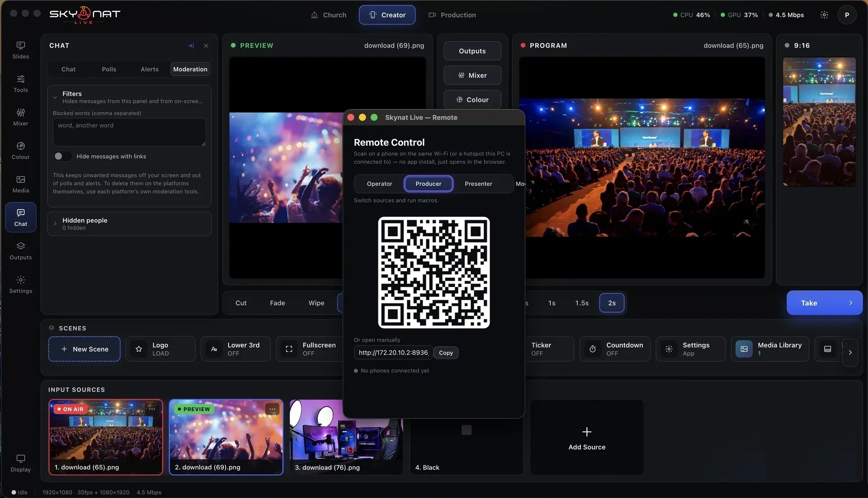Toggle the Countdown scene

[615, 349]
